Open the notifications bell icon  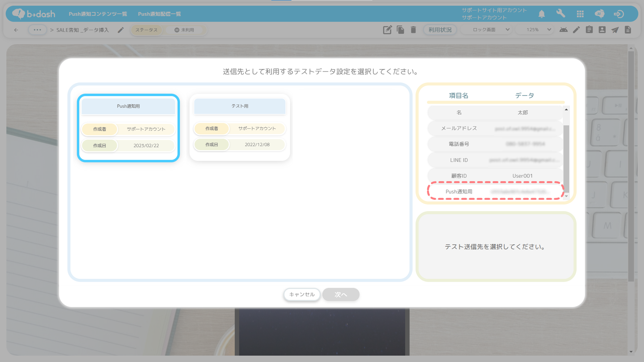pyautogui.click(x=542, y=14)
